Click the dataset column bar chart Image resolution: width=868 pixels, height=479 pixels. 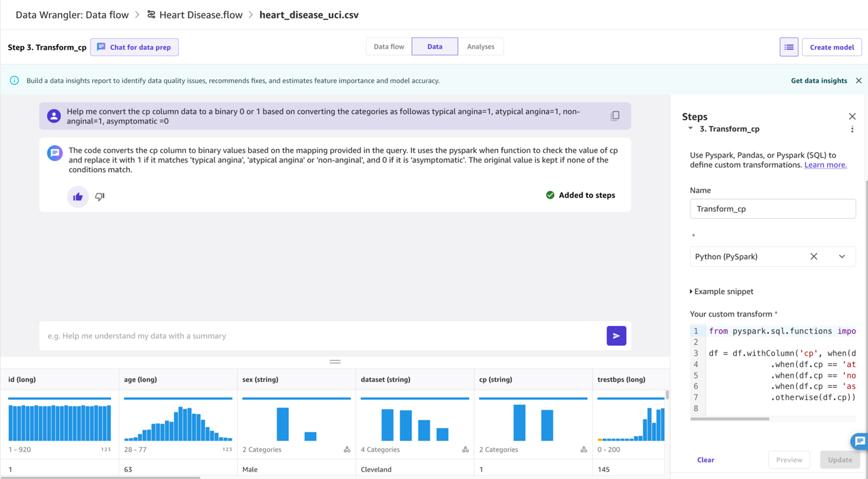415,424
